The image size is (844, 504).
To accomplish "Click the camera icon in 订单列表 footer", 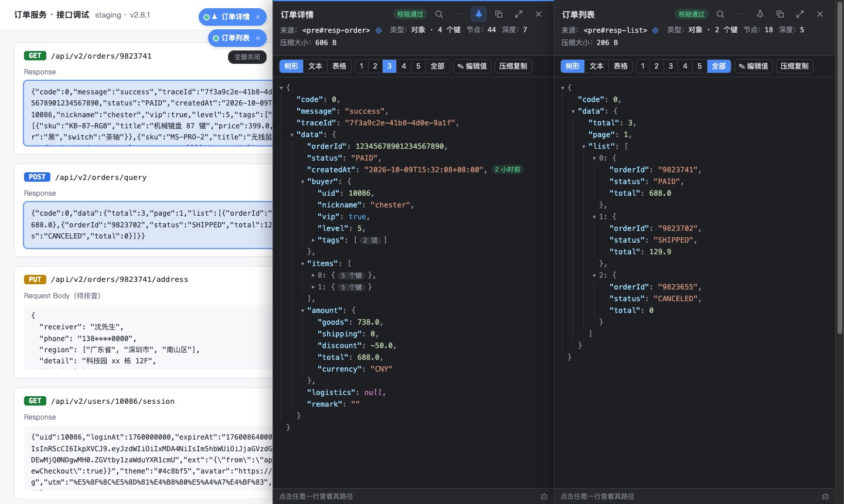I will (x=825, y=496).
